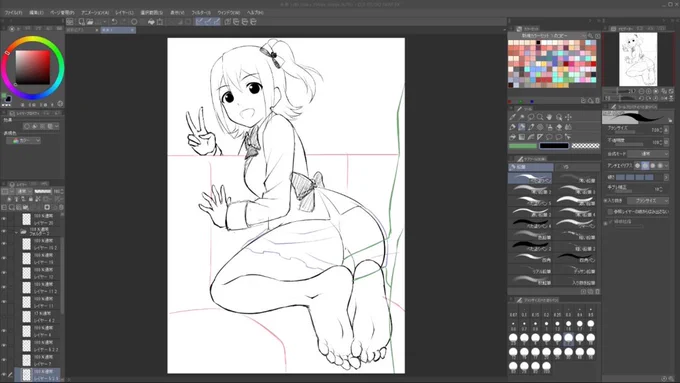Toggle the third snap button in command bar
The height and width of the screenshot is (383, 680).
[x=216, y=21]
